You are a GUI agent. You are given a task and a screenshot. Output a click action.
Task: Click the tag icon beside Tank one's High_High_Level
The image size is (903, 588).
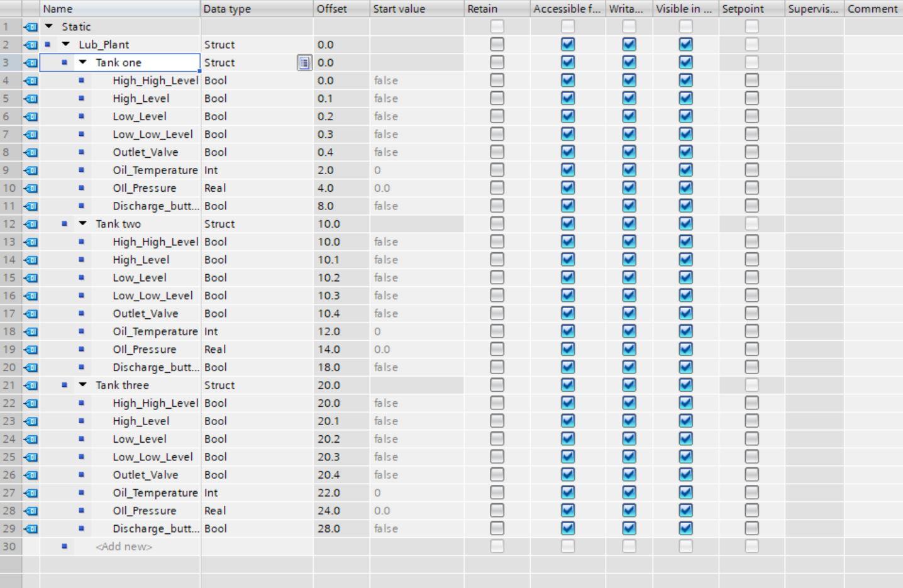30,80
